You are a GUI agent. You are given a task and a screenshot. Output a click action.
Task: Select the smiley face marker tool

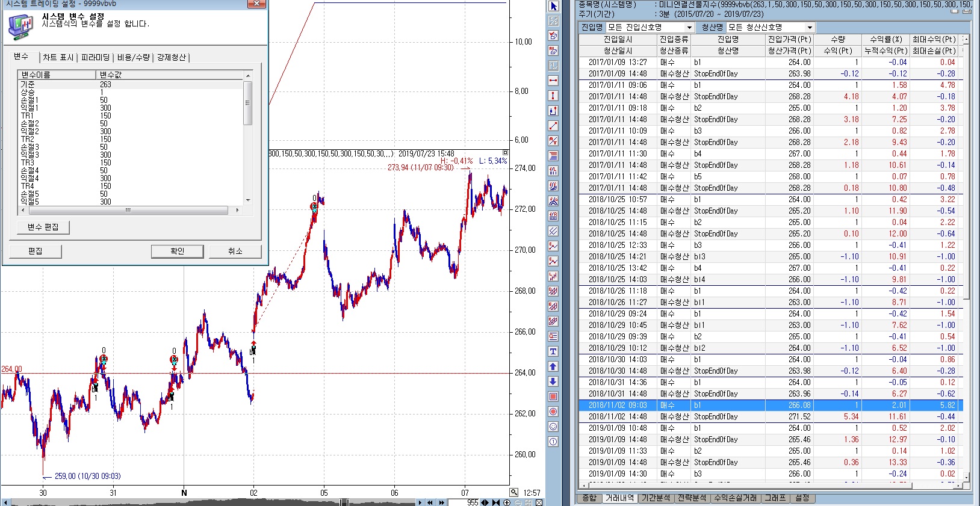(553, 427)
